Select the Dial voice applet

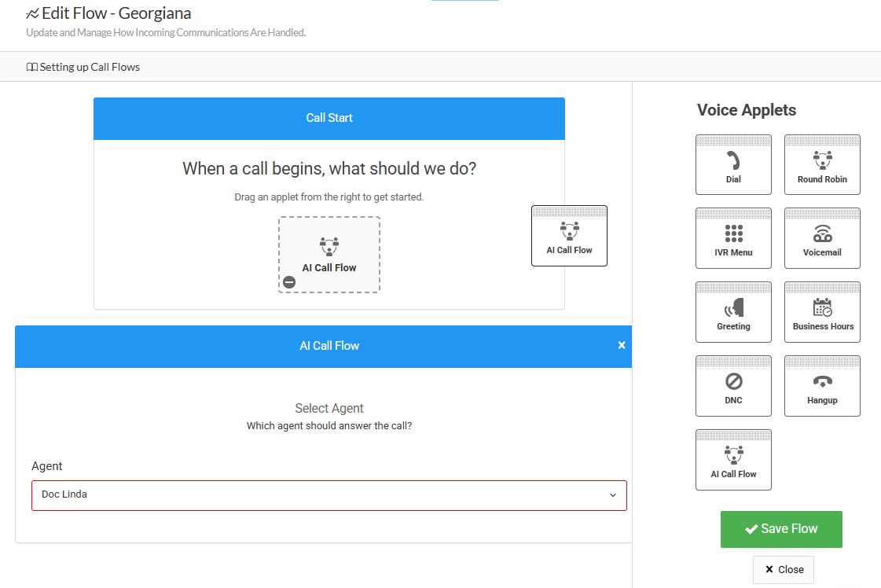[x=733, y=165]
